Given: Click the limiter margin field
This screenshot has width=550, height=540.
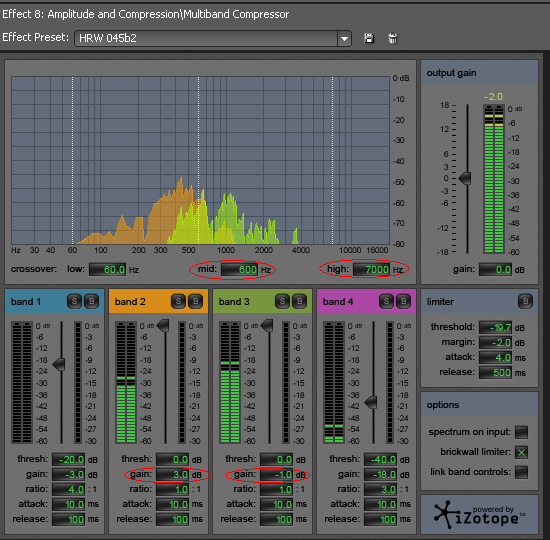Looking at the screenshot, I should pos(496,342).
